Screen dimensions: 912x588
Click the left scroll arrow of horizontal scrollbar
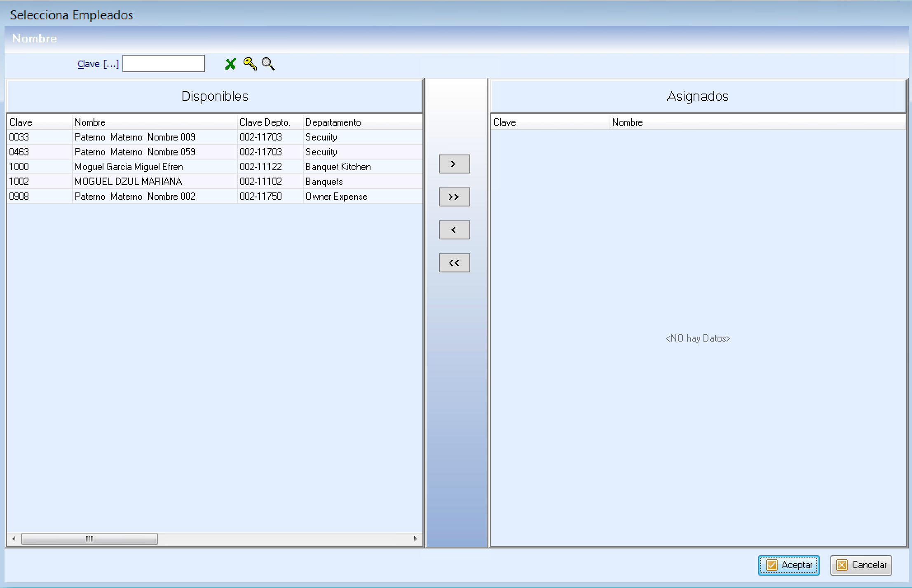click(14, 539)
